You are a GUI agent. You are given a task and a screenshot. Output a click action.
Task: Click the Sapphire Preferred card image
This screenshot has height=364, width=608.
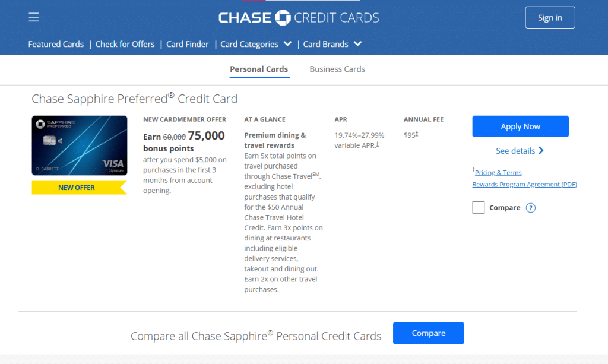(x=80, y=145)
